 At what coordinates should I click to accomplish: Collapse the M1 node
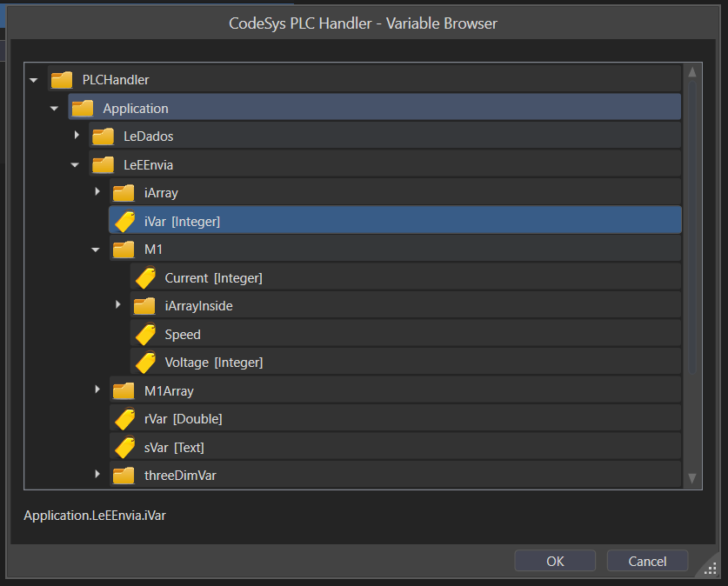[x=97, y=250]
